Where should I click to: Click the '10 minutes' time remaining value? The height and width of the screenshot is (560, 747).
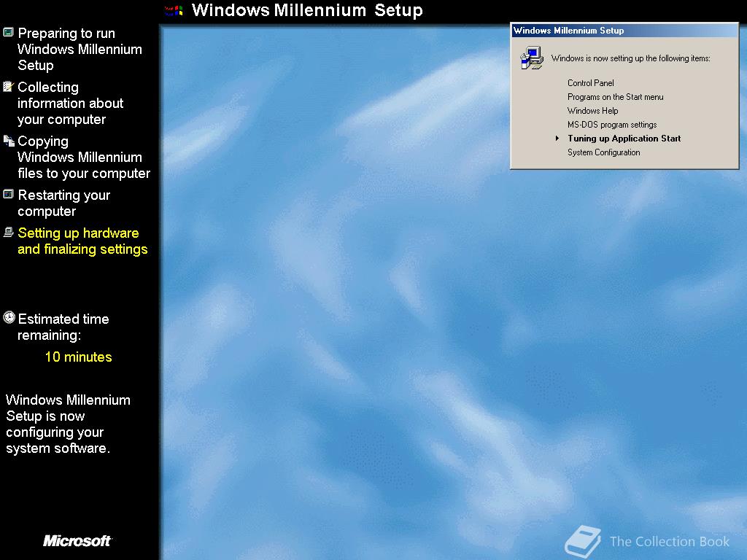click(78, 357)
